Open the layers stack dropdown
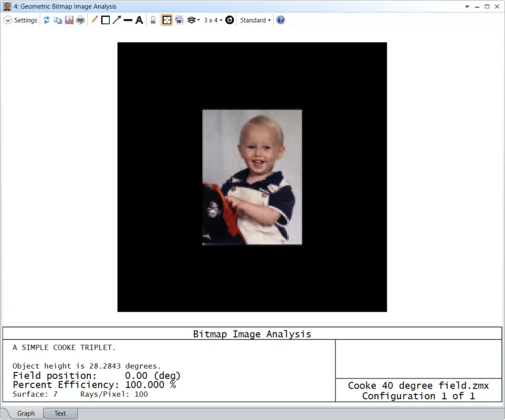 pyautogui.click(x=193, y=20)
